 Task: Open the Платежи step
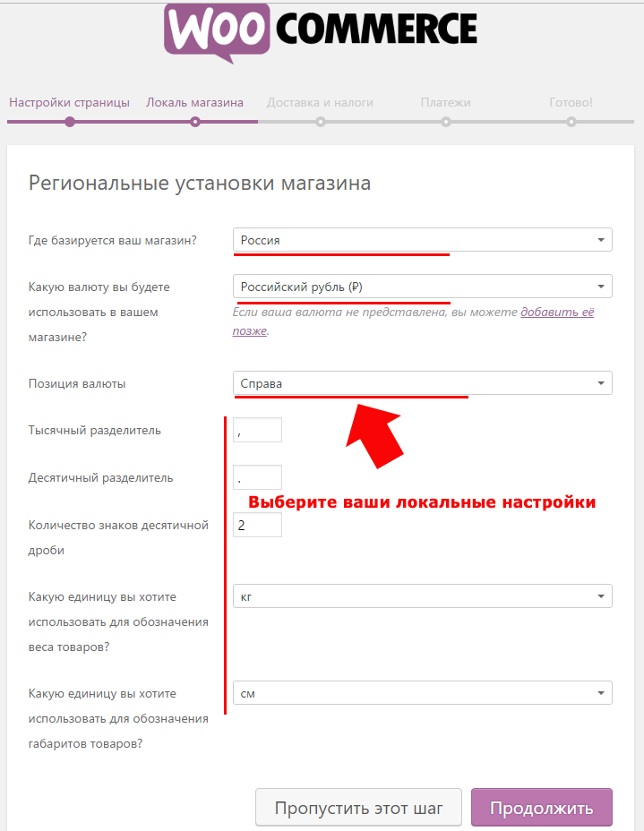(x=446, y=102)
